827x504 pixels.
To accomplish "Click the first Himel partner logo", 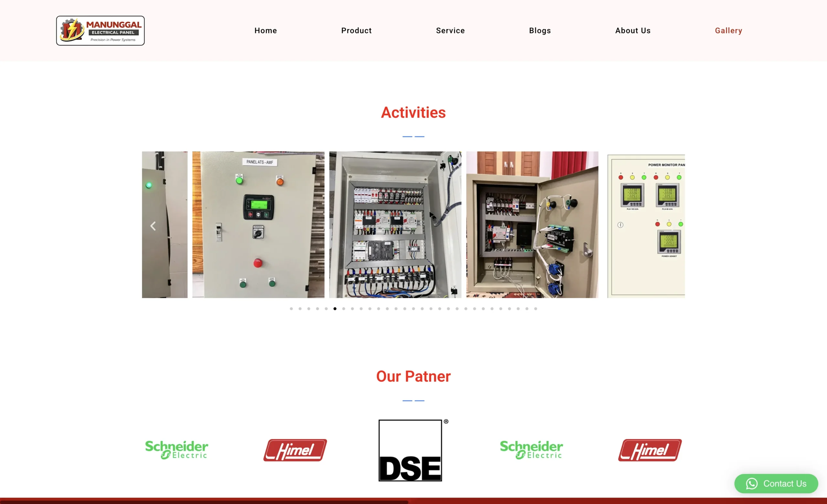I will 295,450.
